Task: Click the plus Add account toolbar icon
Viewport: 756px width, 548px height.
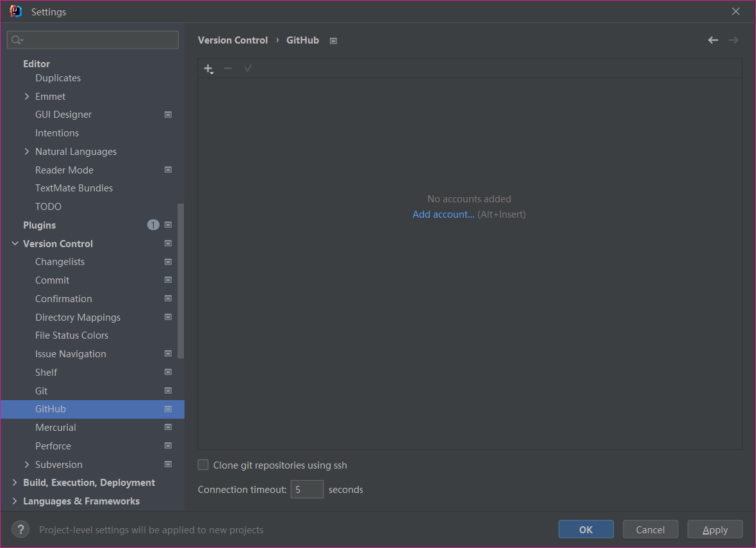Action: tap(208, 69)
